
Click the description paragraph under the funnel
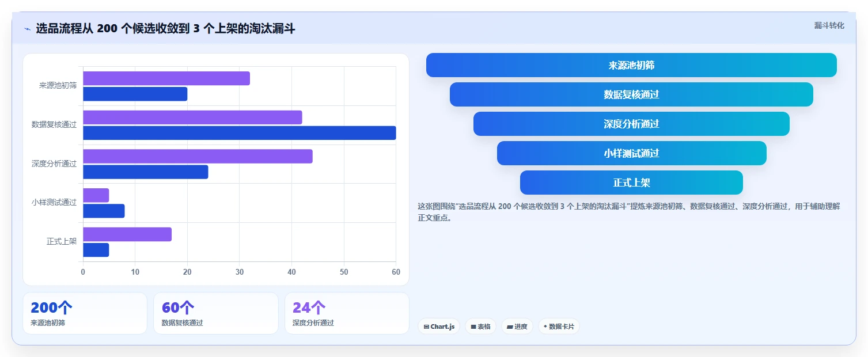[629, 212]
